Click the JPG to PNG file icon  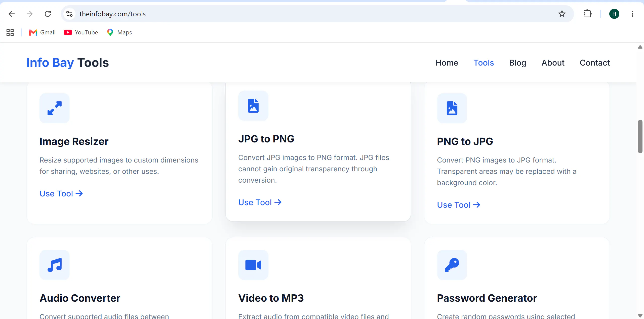[253, 106]
